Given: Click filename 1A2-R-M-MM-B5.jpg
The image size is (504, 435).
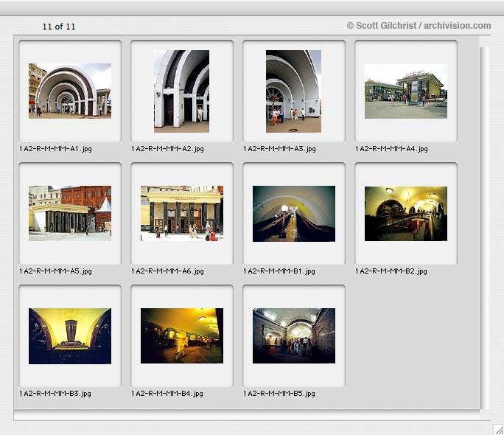Looking at the screenshot, I should (279, 394).
